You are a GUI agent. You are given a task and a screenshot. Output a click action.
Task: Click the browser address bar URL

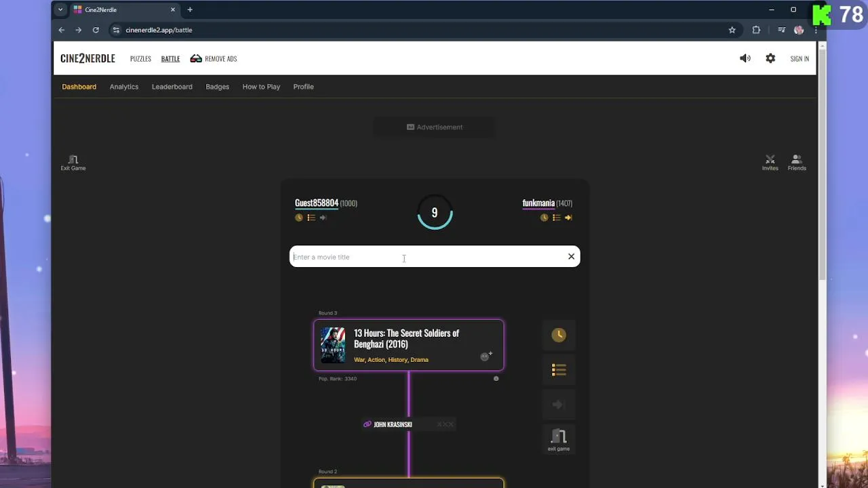point(159,30)
